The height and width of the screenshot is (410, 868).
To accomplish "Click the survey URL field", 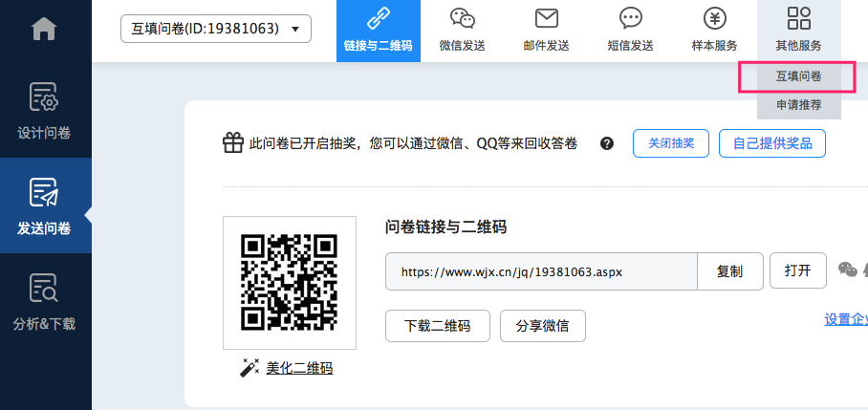I will pos(541,271).
